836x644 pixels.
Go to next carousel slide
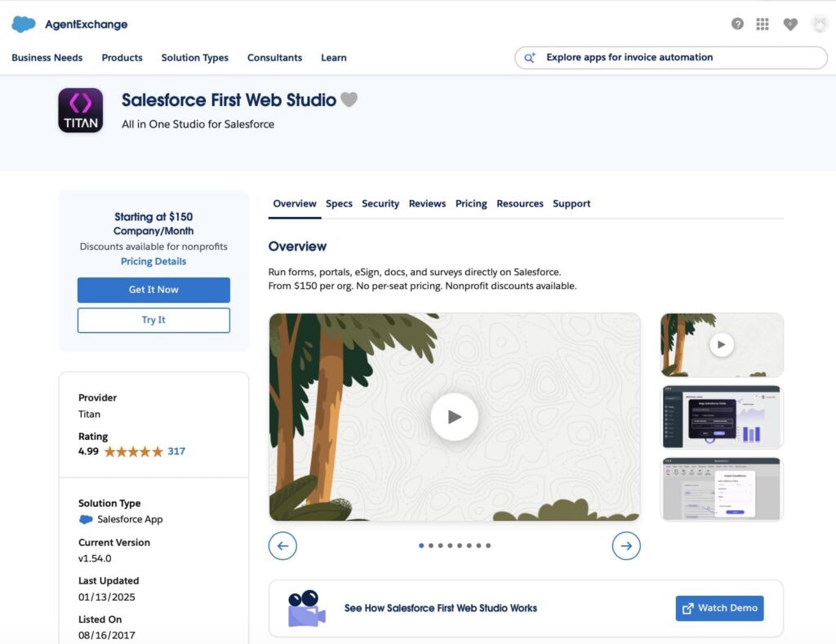tap(626, 546)
